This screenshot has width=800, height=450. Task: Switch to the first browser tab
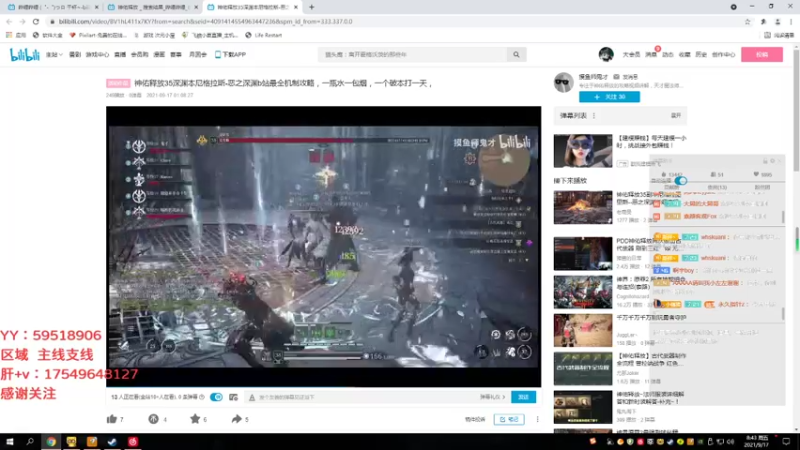(x=51, y=7)
